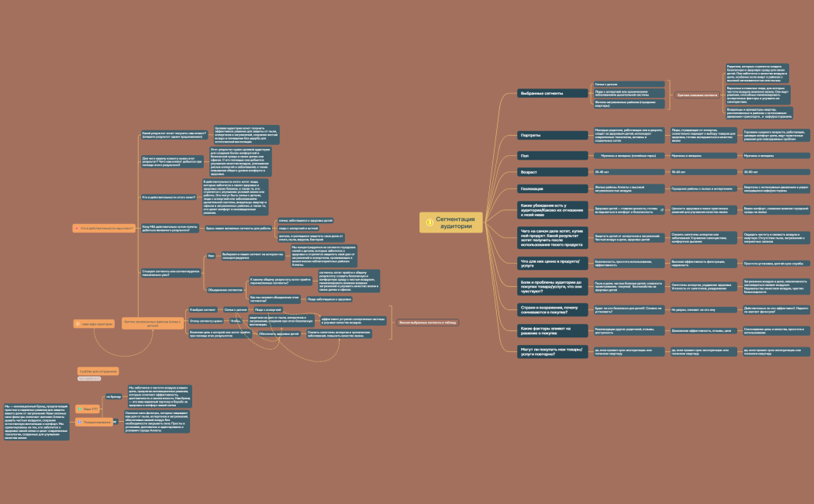Click the number 1 marker on Кто в действительности заказчик
This screenshot has height=504, width=814.
click(x=76, y=228)
